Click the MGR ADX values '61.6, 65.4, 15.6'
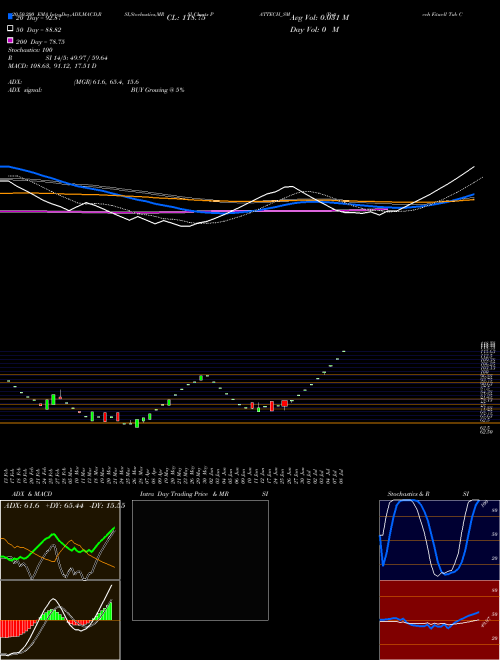Image resolution: width=500 pixels, height=660 pixels. point(106,82)
